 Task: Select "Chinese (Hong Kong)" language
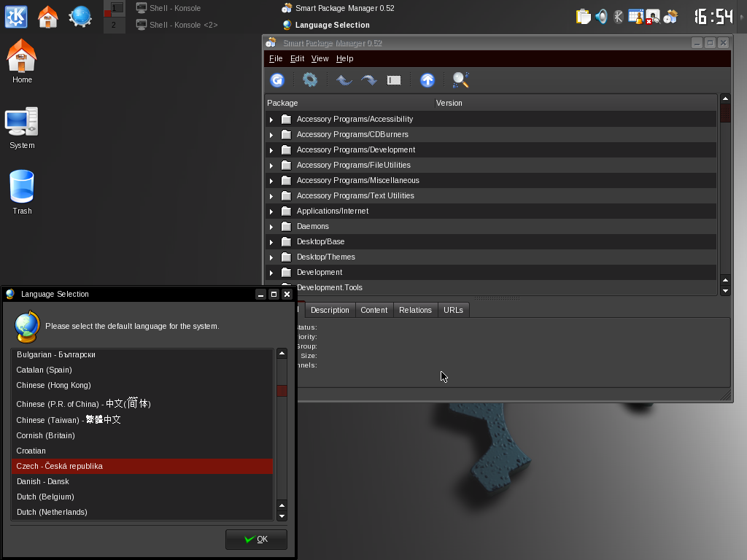click(142, 385)
